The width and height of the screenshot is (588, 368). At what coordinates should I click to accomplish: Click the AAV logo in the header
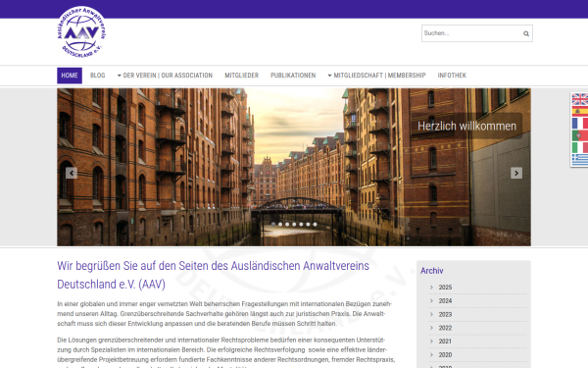[x=81, y=32]
